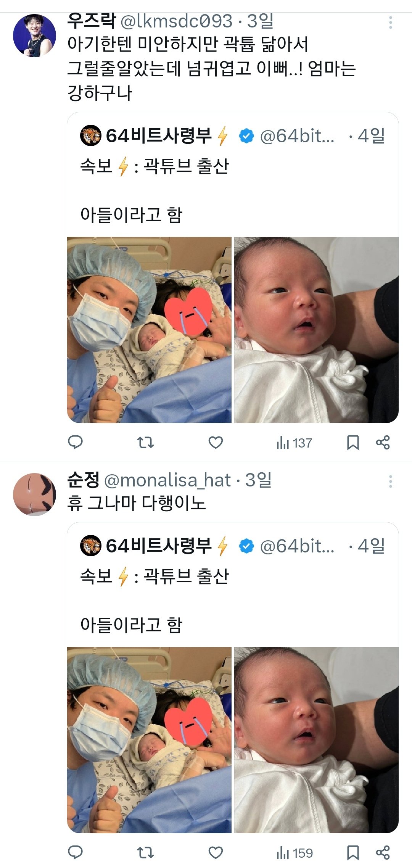Open 순정 profile avatar
The width and height of the screenshot is (412, 868).
click(x=34, y=494)
